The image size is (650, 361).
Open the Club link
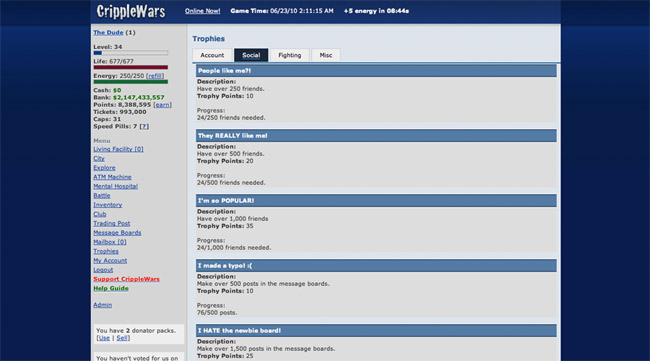click(99, 214)
